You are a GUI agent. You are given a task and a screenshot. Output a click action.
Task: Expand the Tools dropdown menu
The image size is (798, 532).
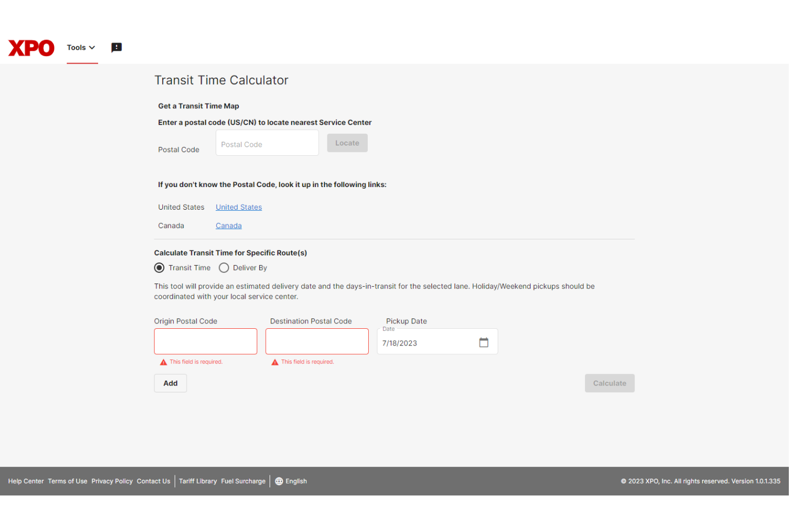[80, 47]
